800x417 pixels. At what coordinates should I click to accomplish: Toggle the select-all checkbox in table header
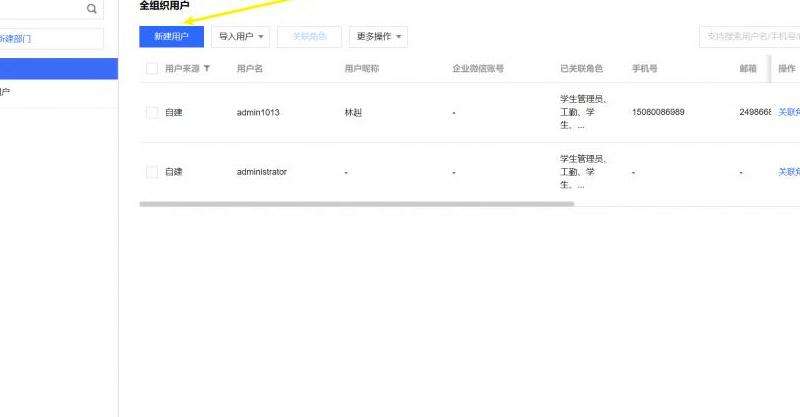[x=152, y=68]
